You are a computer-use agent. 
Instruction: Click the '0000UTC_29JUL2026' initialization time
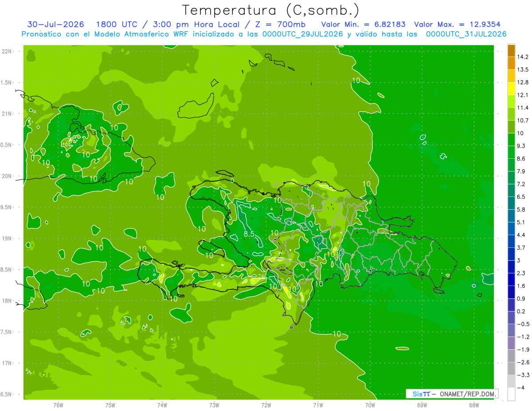(301, 34)
